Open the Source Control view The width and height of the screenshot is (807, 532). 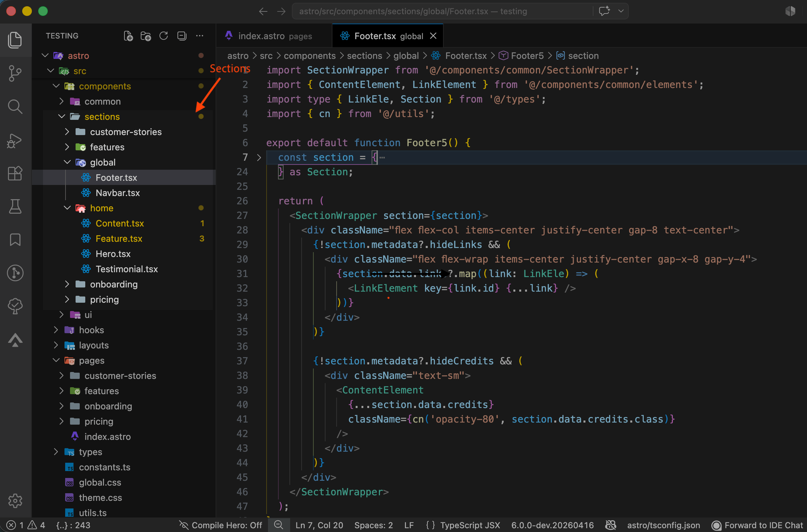pos(15,73)
